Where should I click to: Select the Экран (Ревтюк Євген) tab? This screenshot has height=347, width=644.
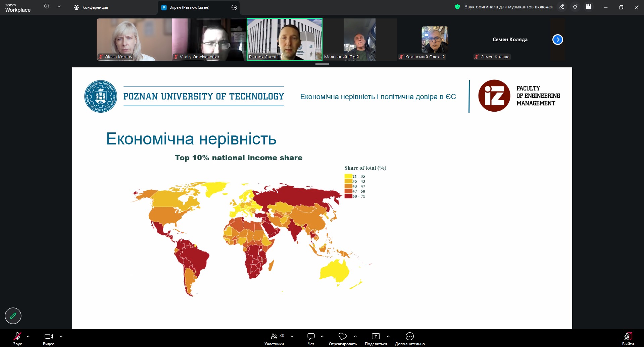tap(189, 7)
